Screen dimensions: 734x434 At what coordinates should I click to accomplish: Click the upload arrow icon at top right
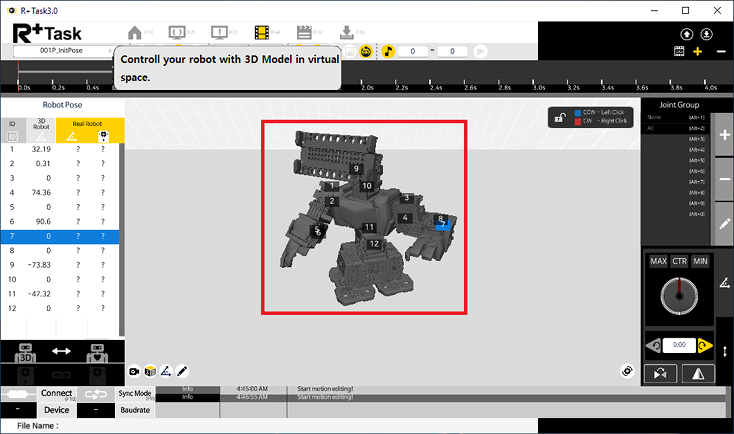tap(687, 35)
